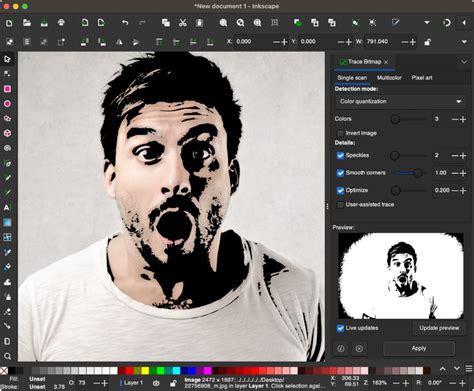Cut selection with scissors icon
This screenshot has height=391, width=474.
182,23
